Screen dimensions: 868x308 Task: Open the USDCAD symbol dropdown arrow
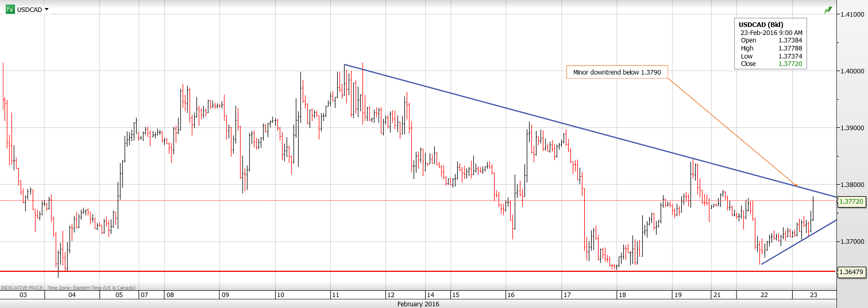pos(47,10)
